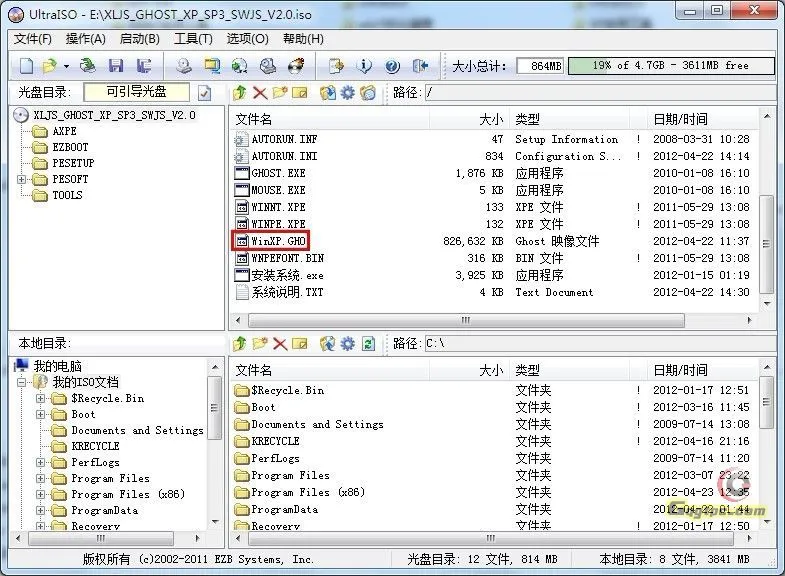Screen dimensions: 785x576
Task: Click the red X delete icon in local pane
Action: pos(280,344)
